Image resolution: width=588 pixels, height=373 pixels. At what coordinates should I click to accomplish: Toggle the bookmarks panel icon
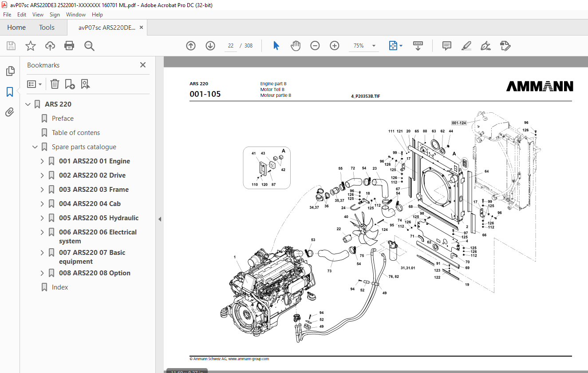pyautogui.click(x=10, y=92)
